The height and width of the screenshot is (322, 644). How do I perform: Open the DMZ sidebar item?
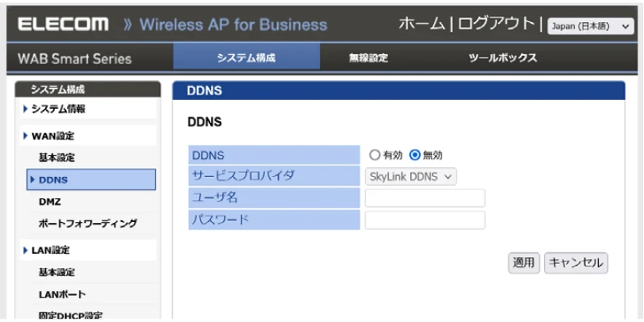point(50,202)
